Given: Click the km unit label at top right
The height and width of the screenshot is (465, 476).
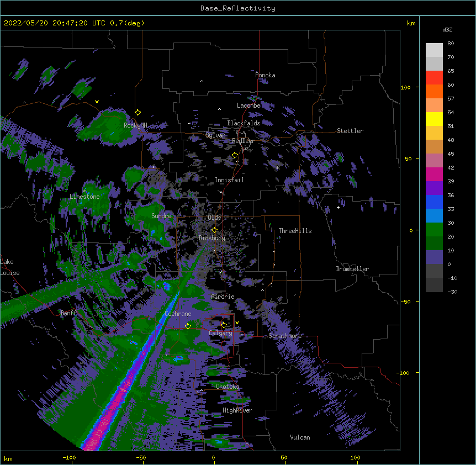Looking at the screenshot, I should click(x=411, y=23).
